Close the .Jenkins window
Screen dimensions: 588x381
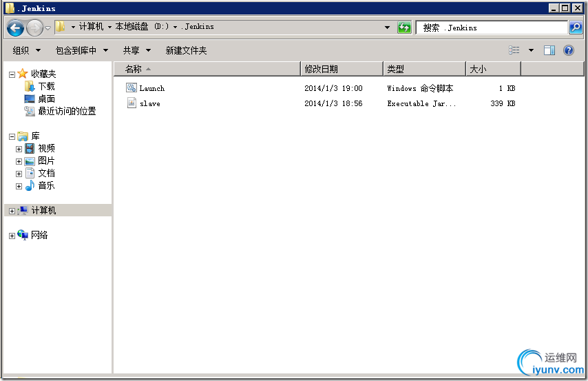click(x=577, y=8)
